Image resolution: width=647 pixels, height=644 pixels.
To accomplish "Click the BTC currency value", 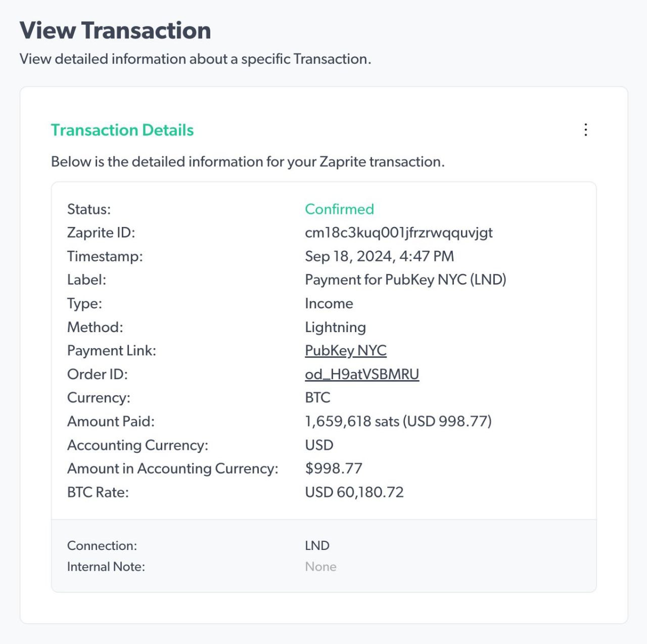I will [317, 397].
